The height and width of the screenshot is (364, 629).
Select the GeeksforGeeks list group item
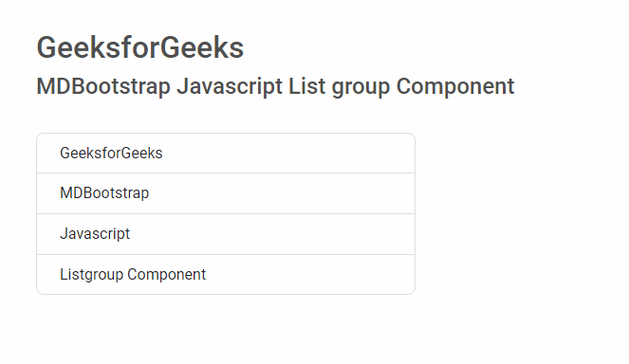[226, 154]
